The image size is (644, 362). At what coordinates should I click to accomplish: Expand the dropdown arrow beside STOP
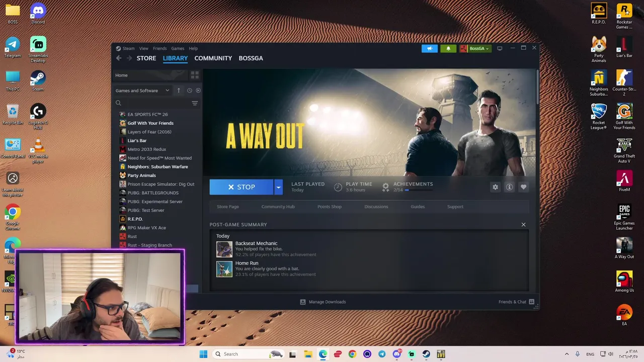tap(278, 187)
